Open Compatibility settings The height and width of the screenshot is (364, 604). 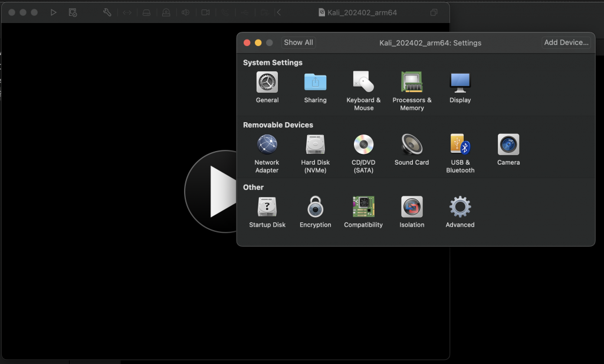coord(363,212)
